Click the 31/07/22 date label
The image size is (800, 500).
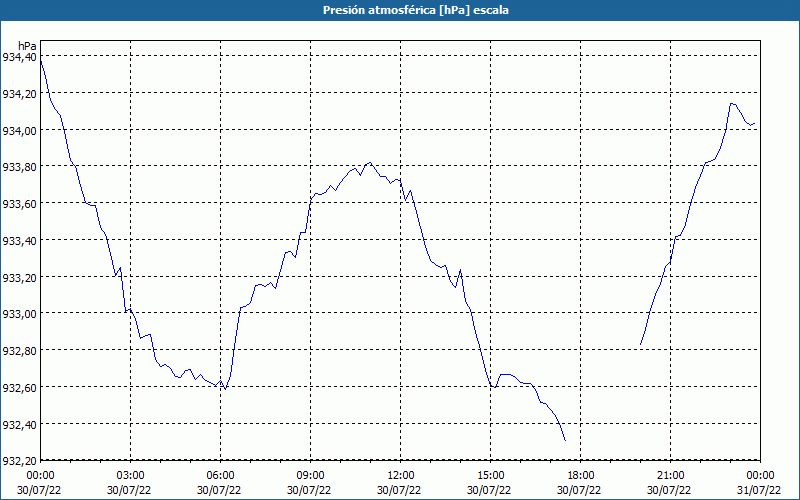759,490
